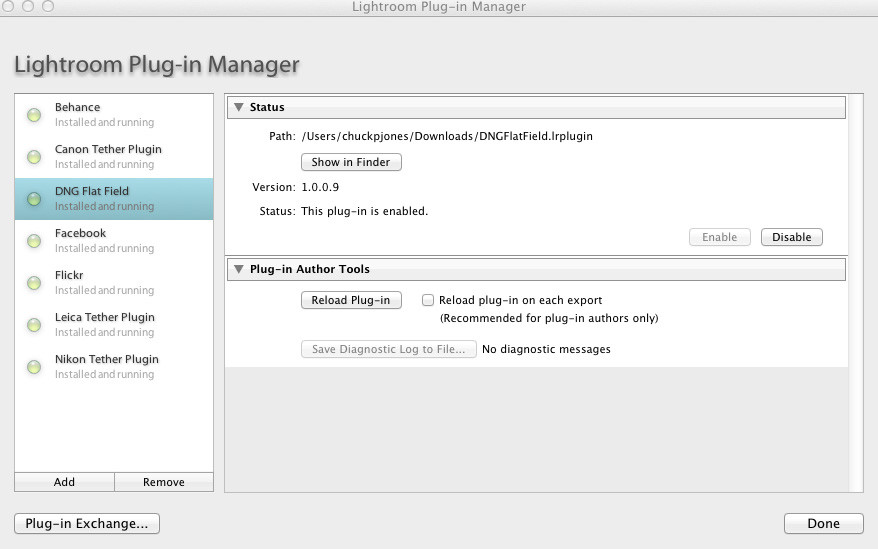Add a new plug-in
The height and width of the screenshot is (549, 878).
click(x=64, y=482)
